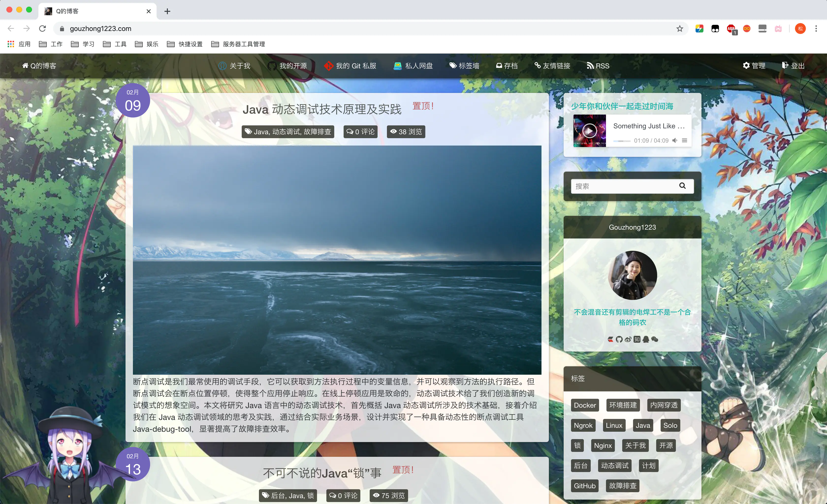Image resolution: width=827 pixels, height=504 pixels.
Task: Click the Docker tag in the sidebar
Action: click(x=585, y=405)
